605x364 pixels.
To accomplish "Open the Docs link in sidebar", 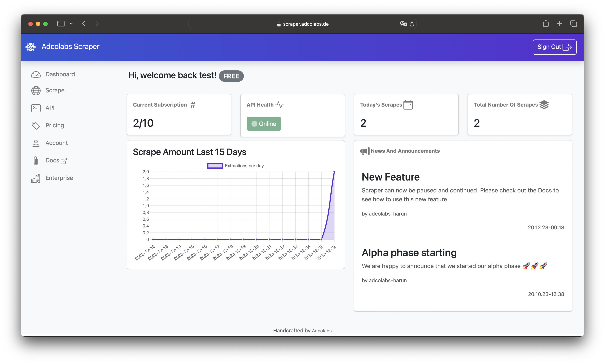I will [49, 161].
